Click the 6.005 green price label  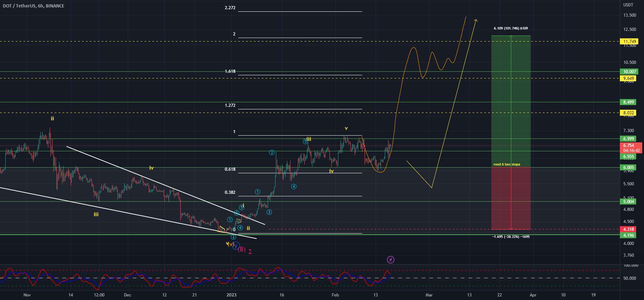coord(628,168)
